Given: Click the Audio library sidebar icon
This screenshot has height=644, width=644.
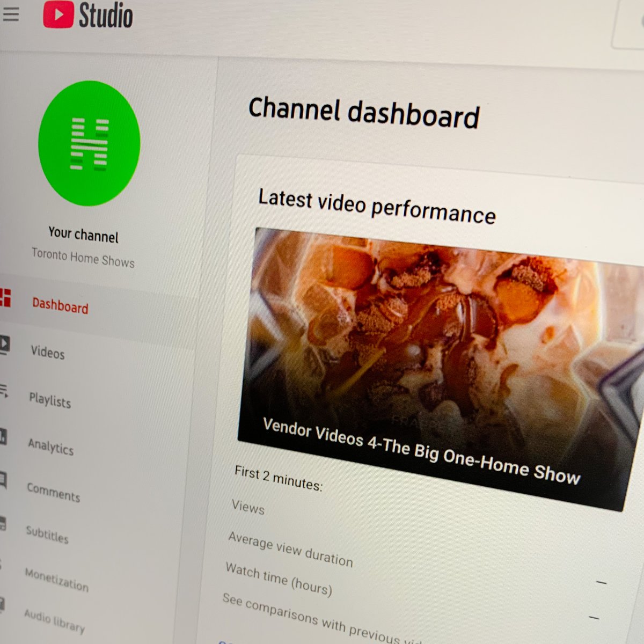Looking at the screenshot, I should pos(2,605).
